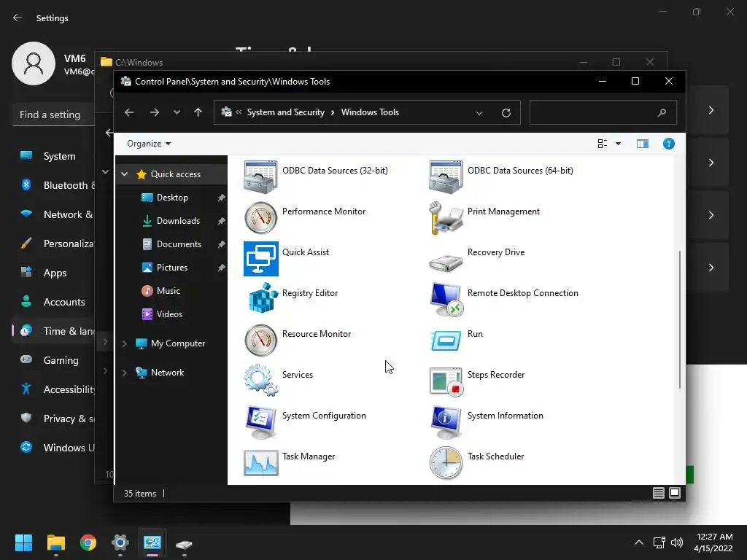Image resolution: width=747 pixels, height=560 pixels.
Task: Go back in the Settings window
Action: pos(18,18)
